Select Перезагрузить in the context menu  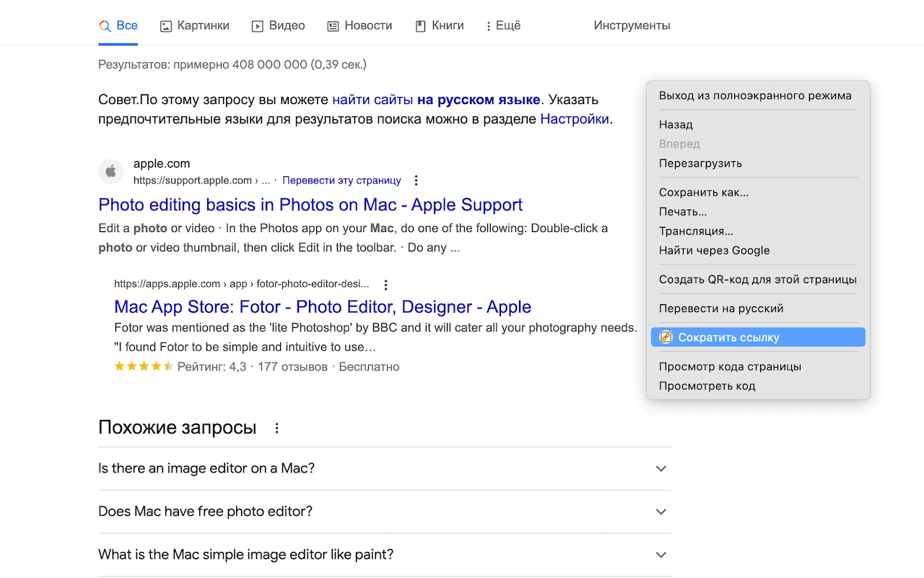(x=700, y=163)
